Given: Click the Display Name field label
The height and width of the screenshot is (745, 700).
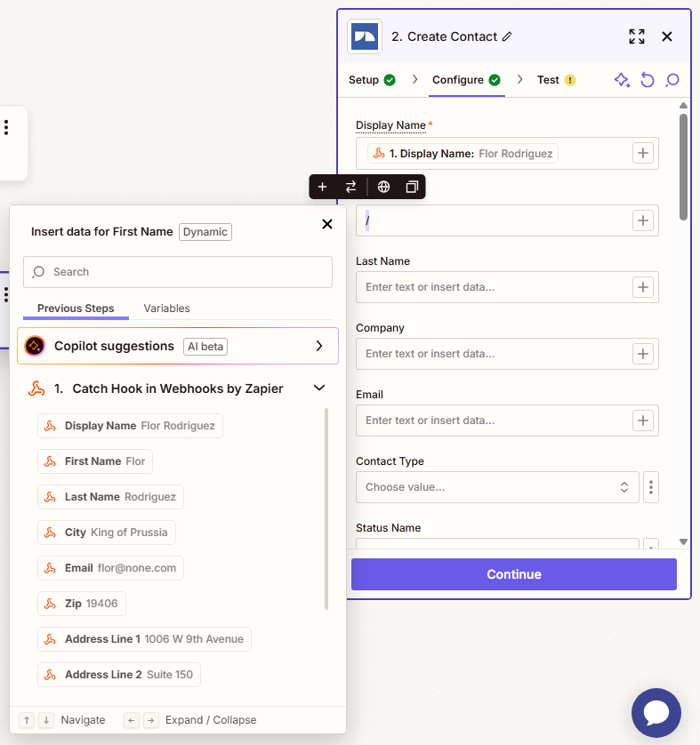Looking at the screenshot, I should point(390,125).
